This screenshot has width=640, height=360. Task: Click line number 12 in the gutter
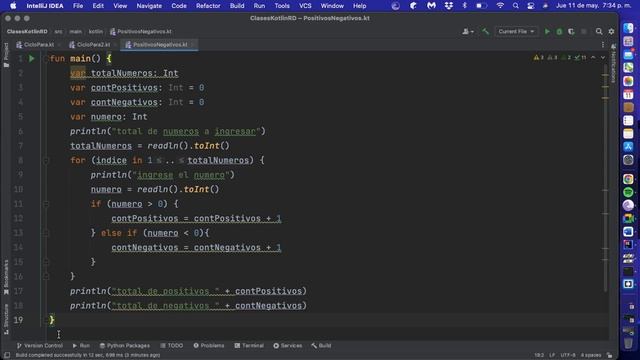coord(18,218)
